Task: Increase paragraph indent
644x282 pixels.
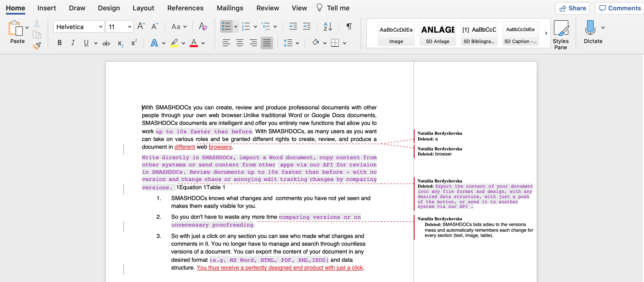Action: 307,26
